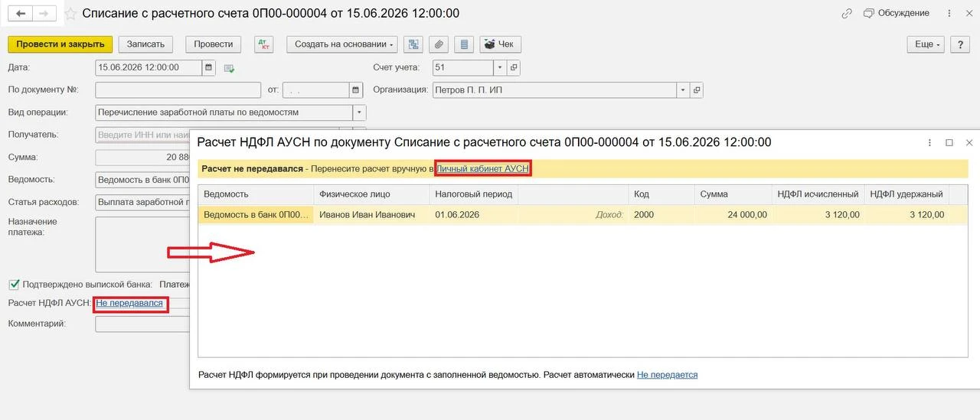This screenshot has height=420, width=980.
Task: Click the paperclip attached files icon
Action: click(x=438, y=44)
